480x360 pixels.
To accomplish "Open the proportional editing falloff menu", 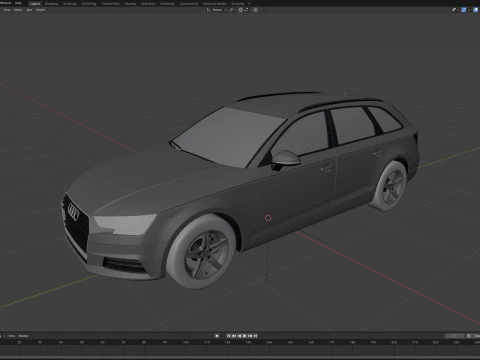I will [x=261, y=10].
